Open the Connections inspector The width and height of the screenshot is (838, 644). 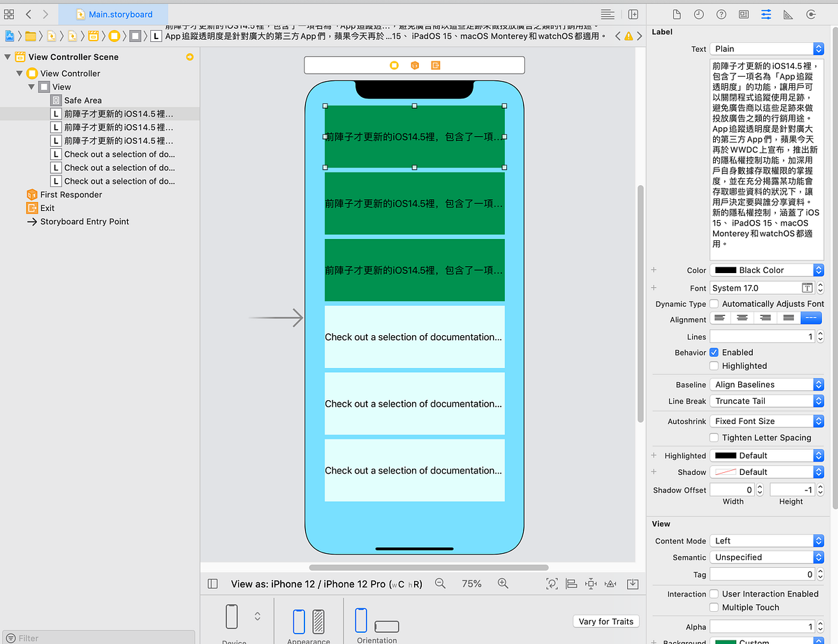[x=811, y=14]
